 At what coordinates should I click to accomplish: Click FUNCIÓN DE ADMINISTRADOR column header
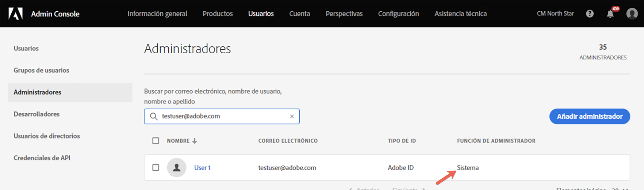pyautogui.click(x=496, y=141)
